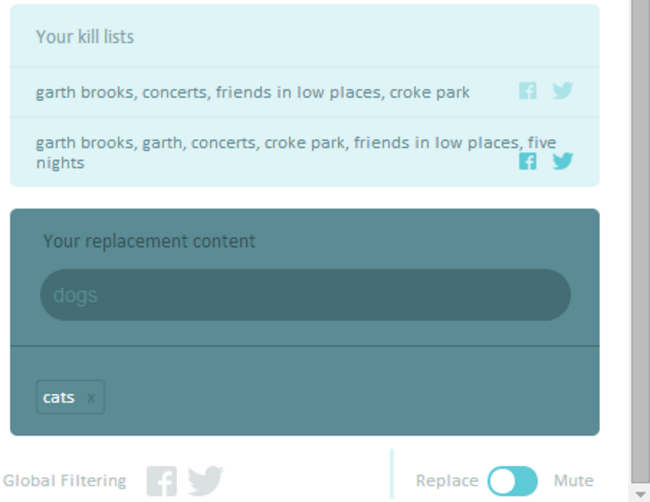Switch the Replace/Mute toggle
This screenshot has height=502, width=650.
click(x=512, y=481)
